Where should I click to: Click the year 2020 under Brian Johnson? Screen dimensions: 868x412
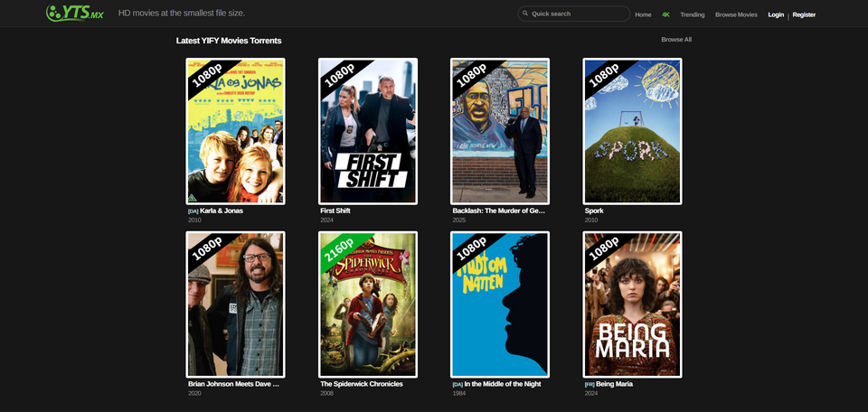(194, 393)
